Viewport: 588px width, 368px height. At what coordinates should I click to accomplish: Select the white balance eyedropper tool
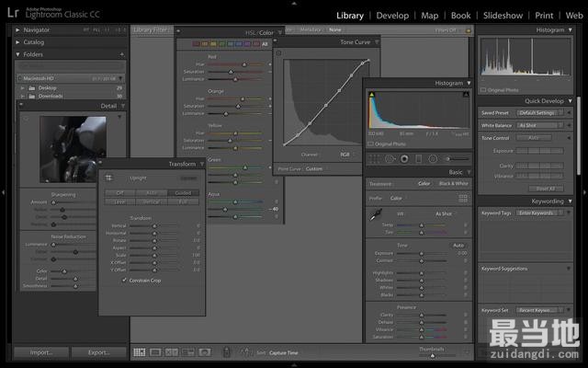(x=376, y=215)
